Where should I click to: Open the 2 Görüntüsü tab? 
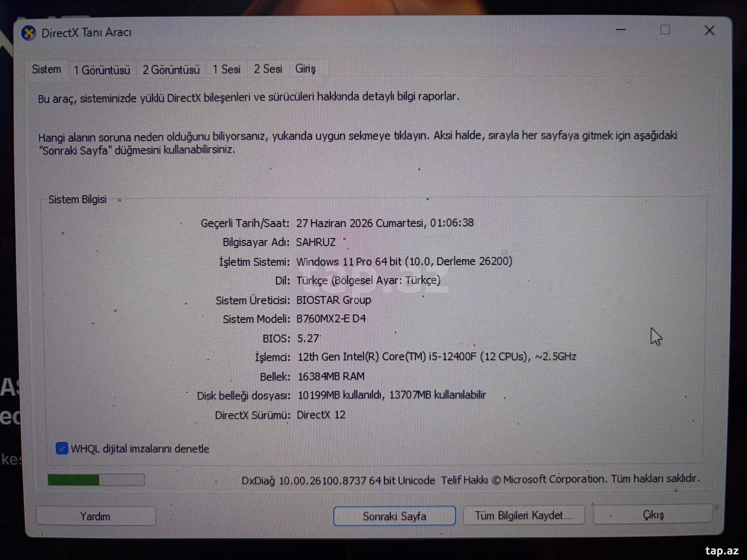(171, 70)
